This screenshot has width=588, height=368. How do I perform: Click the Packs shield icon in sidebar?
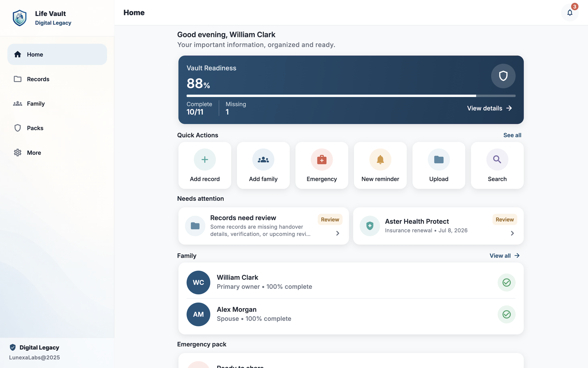click(18, 128)
